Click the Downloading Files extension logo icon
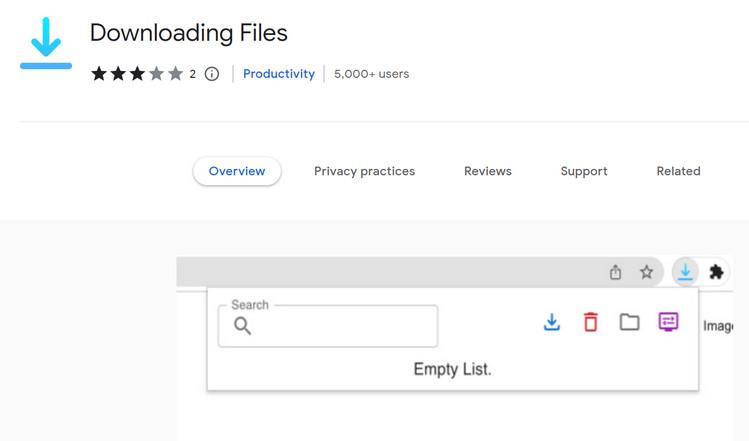The height and width of the screenshot is (441, 749). (x=46, y=43)
